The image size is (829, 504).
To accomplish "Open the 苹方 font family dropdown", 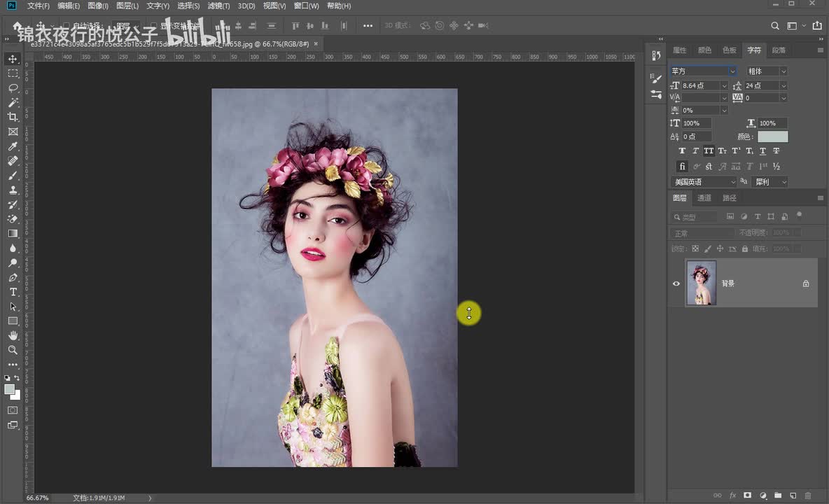I will [x=732, y=71].
